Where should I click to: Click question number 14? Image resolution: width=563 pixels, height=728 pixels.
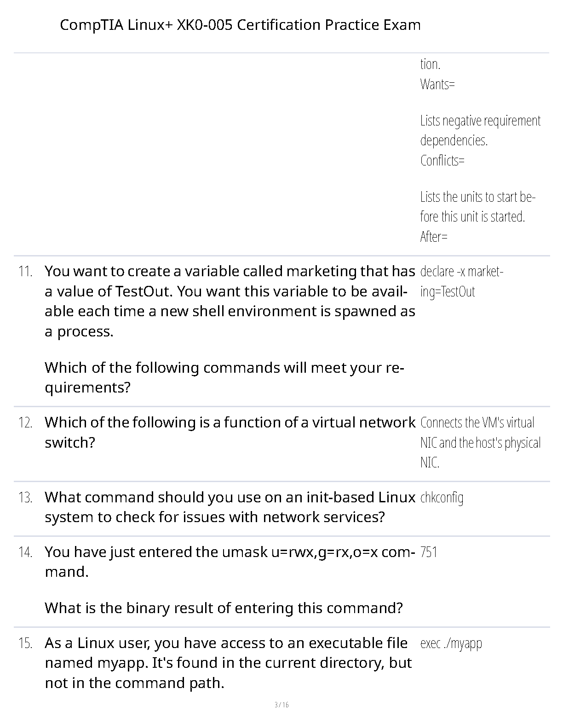pos(26,552)
